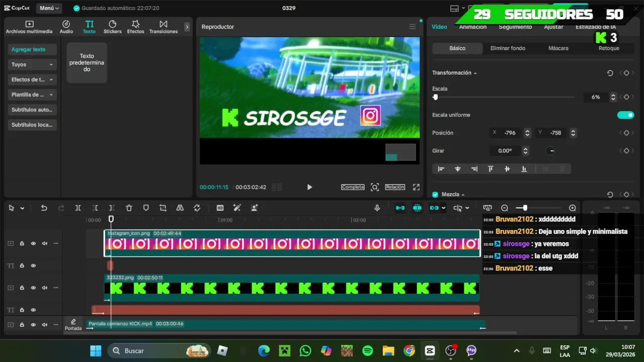Open Spotify from the taskbar
The height and width of the screenshot is (362, 644).
[x=368, y=350]
